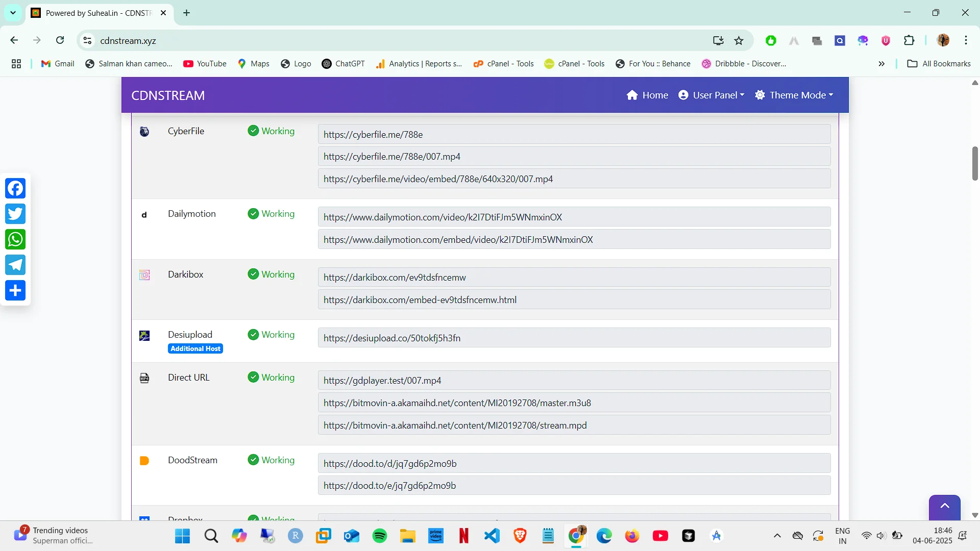The image size is (980, 551).
Task: Open the CDNSTREAM brand link
Action: (x=168, y=95)
